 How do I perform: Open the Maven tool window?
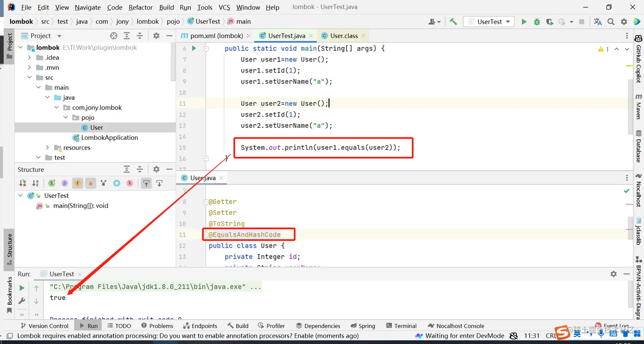638,107
